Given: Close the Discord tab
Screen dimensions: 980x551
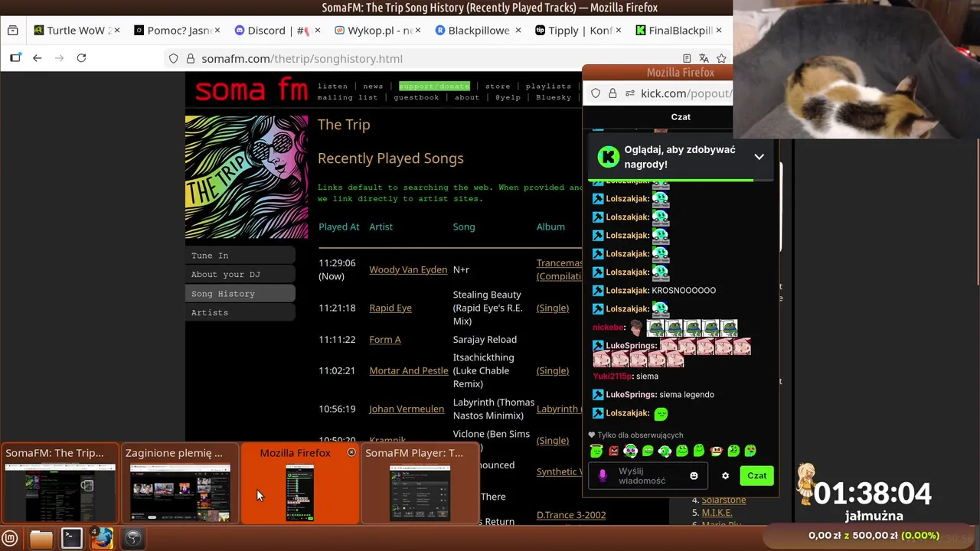Looking at the screenshot, I should tap(318, 31).
